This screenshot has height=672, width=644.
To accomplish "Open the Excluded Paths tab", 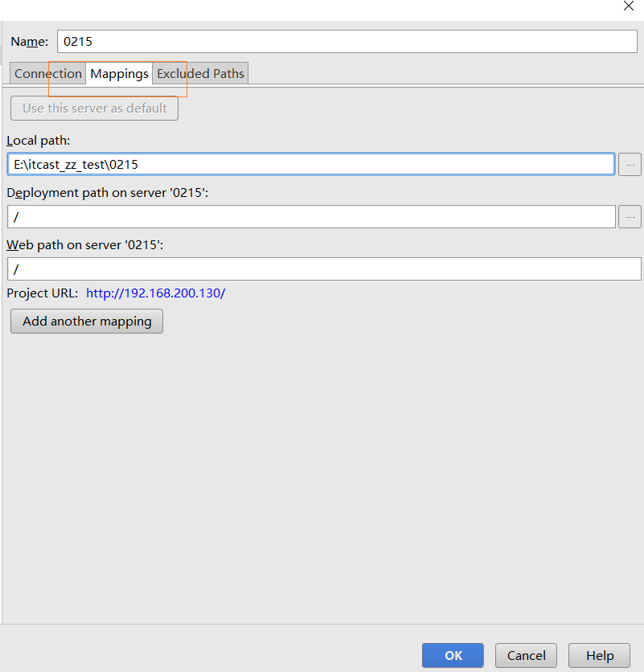I will (x=200, y=73).
